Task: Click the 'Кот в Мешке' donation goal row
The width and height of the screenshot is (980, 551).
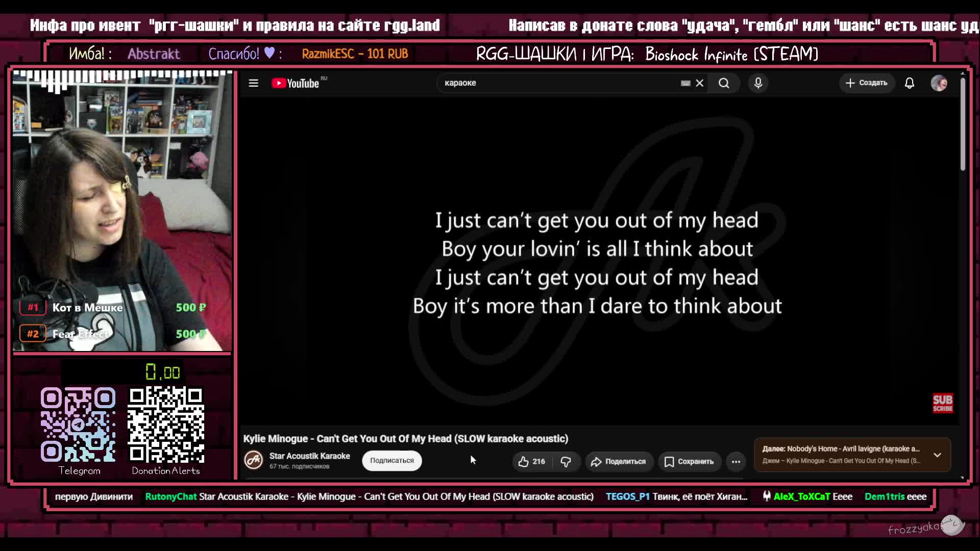Action: (x=113, y=307)
